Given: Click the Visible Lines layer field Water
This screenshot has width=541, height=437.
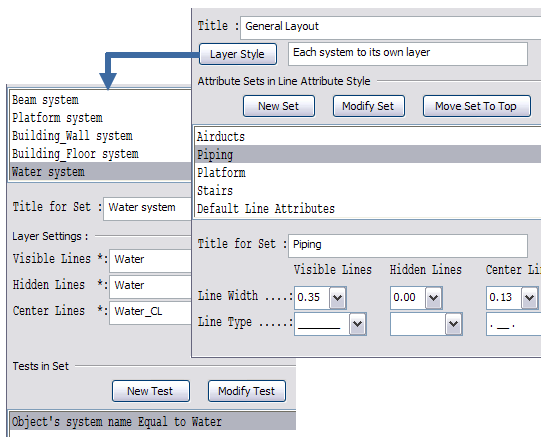Looking at the screenshot, I should click(150, 261).
